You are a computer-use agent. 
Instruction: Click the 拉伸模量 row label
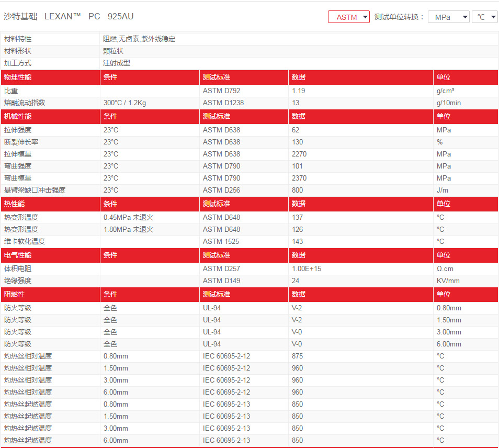(18, 154)
